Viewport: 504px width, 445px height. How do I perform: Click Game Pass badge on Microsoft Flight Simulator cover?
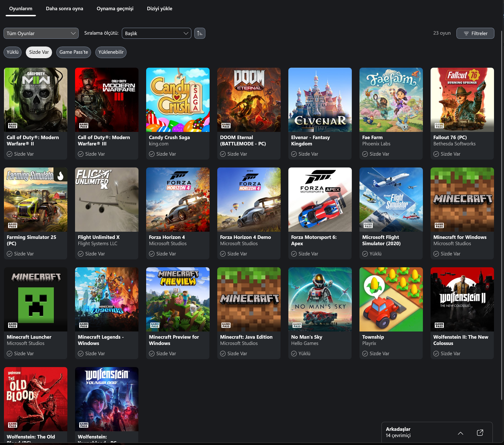[x=368, y=225]
